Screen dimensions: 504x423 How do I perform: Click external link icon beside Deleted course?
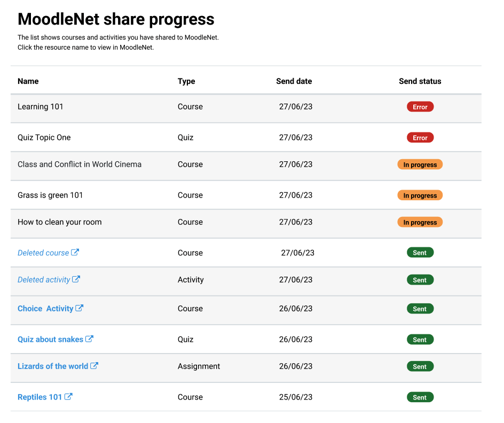75,252
